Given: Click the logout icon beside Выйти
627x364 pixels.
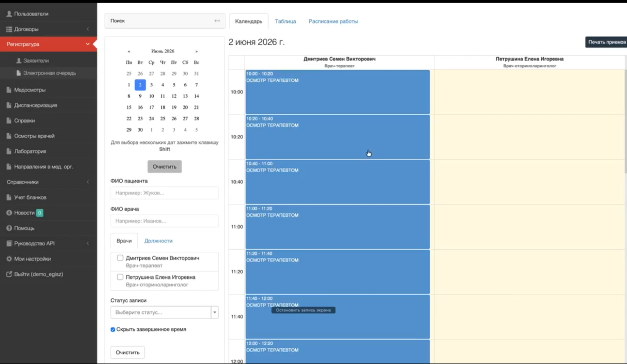Looking at the screenshot, I should 9,274.
